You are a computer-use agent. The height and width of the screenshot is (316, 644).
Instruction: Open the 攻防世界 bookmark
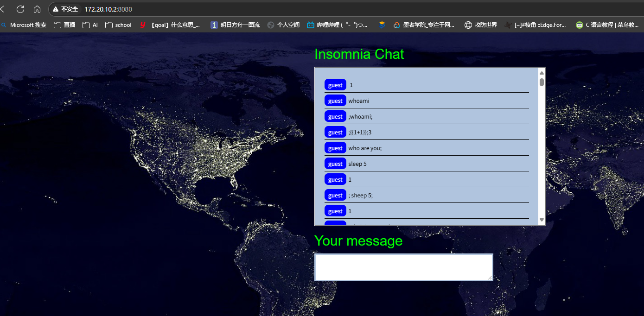(x=481, y=25)
